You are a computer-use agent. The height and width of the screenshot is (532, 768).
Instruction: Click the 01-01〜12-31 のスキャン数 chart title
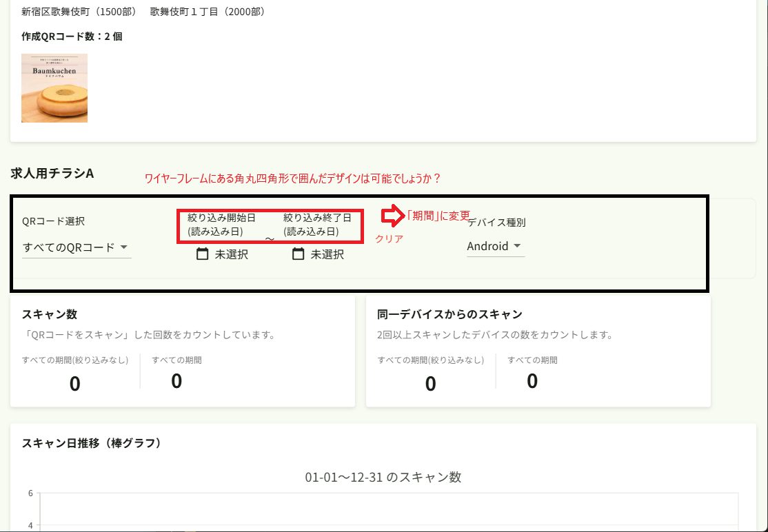coord(383,477)
